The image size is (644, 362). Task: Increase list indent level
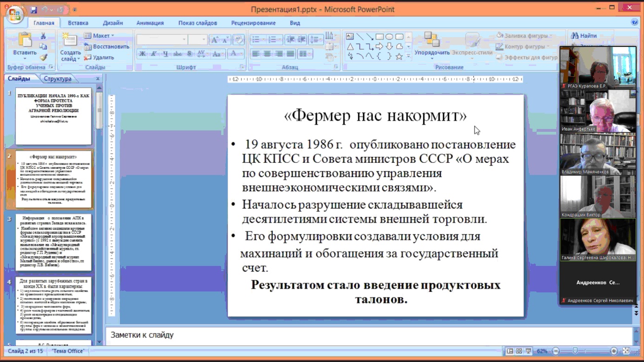pyautogui.click(x=302, y=40)
